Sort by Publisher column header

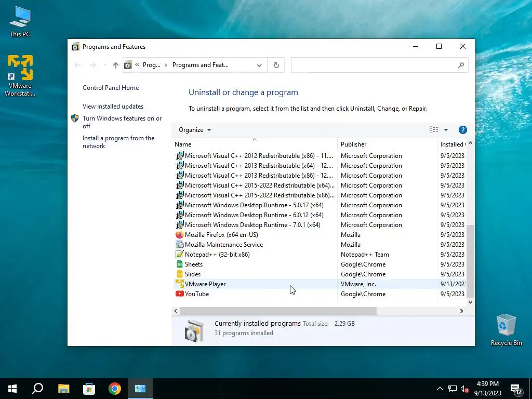387,144
